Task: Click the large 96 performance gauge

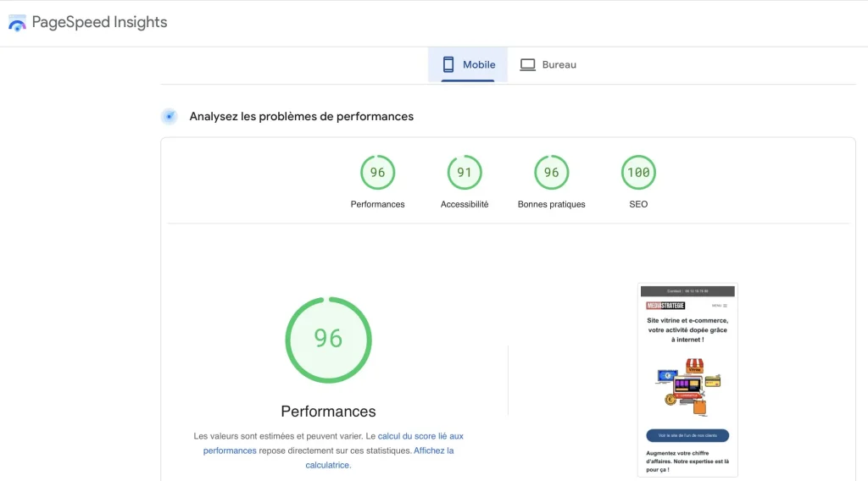Action: [328, 340]
